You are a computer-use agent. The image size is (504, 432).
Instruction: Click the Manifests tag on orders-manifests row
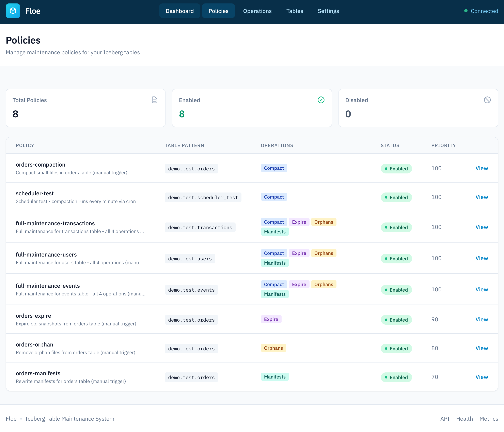tap(275, 377)
